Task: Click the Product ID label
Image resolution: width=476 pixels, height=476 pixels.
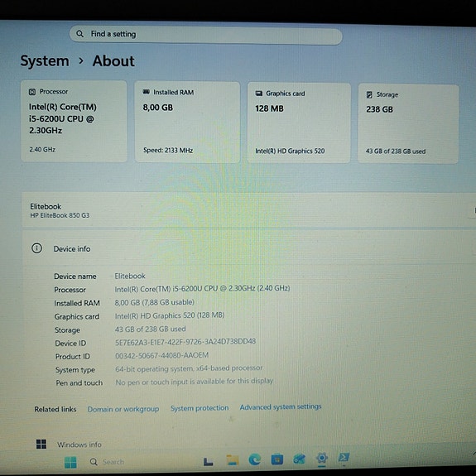Action: coord(73,357)
